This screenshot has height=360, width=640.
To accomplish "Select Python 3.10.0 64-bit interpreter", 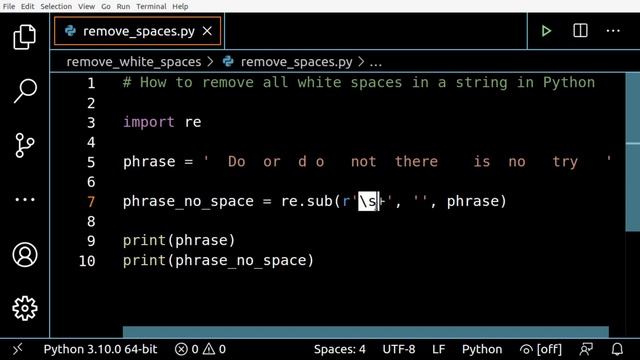I will click(100, 349).
